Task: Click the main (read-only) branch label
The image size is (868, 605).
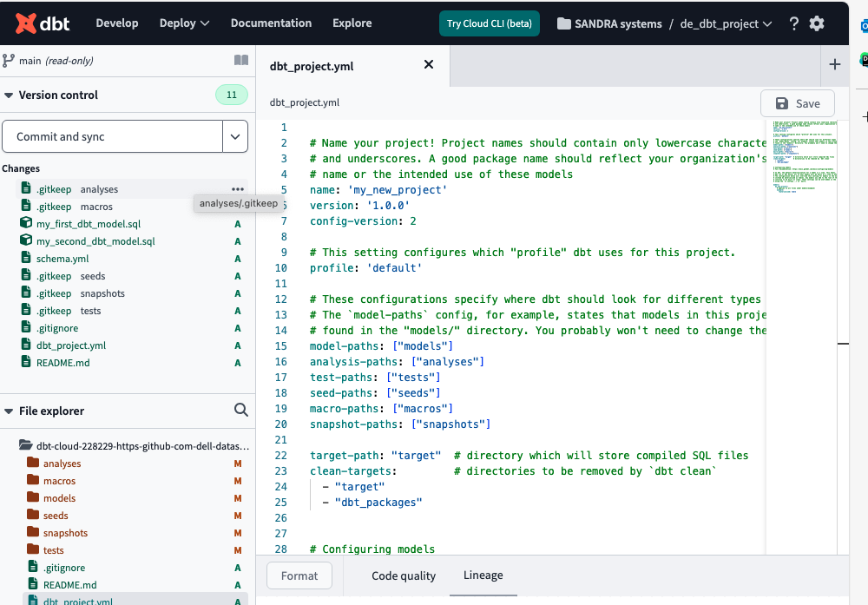Action: pos(56,61)
